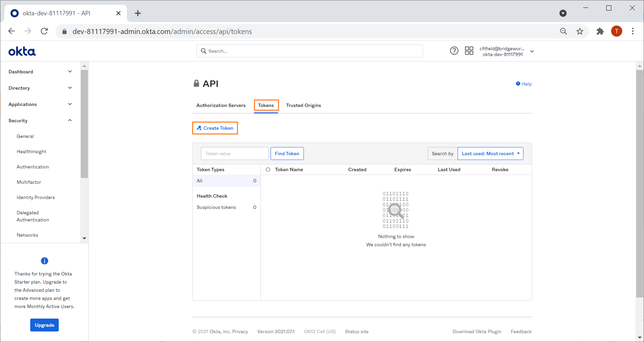Open Delegated Authentication in sidebar
The width and height of the screenshot is (644, 342).
33,216
